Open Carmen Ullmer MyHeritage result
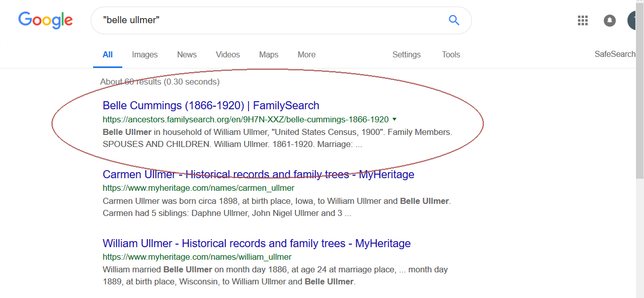Screen dimensions: 644x298 click(258, 175)
